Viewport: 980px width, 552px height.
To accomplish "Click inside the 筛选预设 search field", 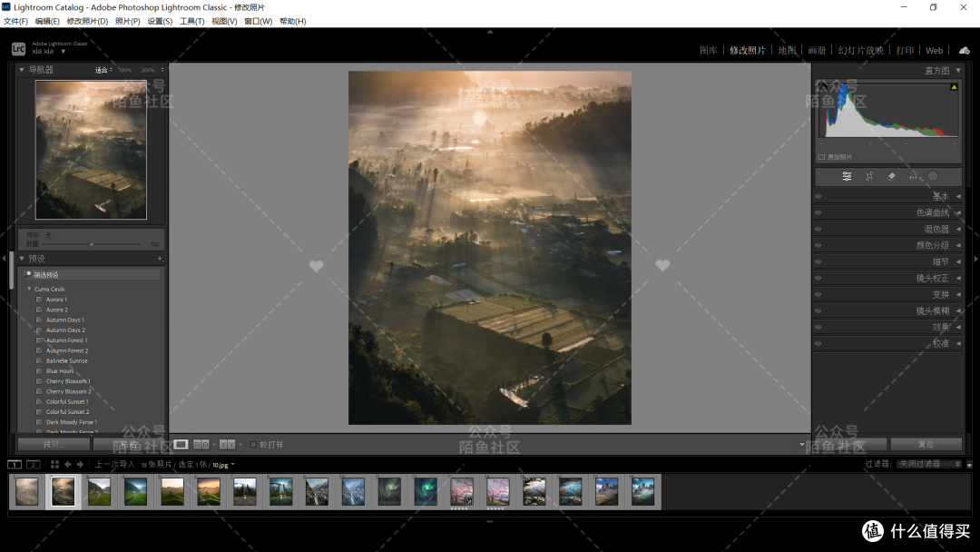I will (x=92, y=274).
